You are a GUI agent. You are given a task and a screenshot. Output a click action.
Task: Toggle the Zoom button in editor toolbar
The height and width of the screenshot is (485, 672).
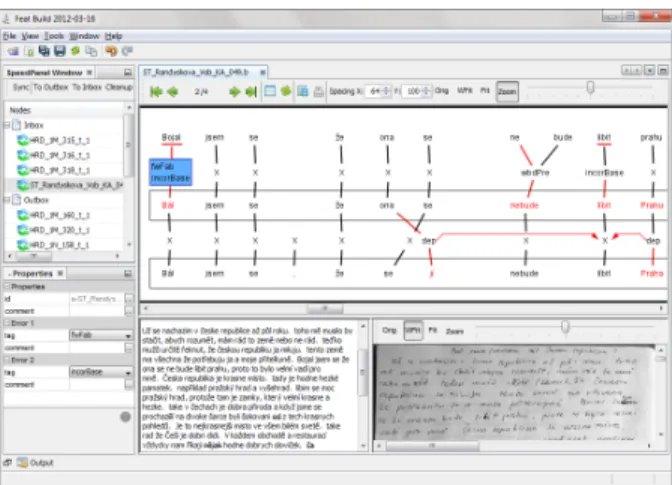pos(507,91)
